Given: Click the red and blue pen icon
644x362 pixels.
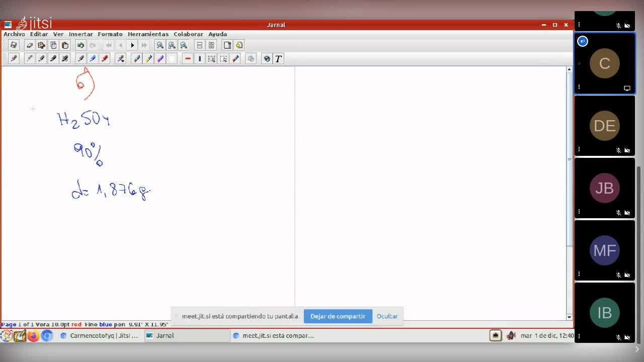Looking at the screenshot, I should tap(235, 59).
